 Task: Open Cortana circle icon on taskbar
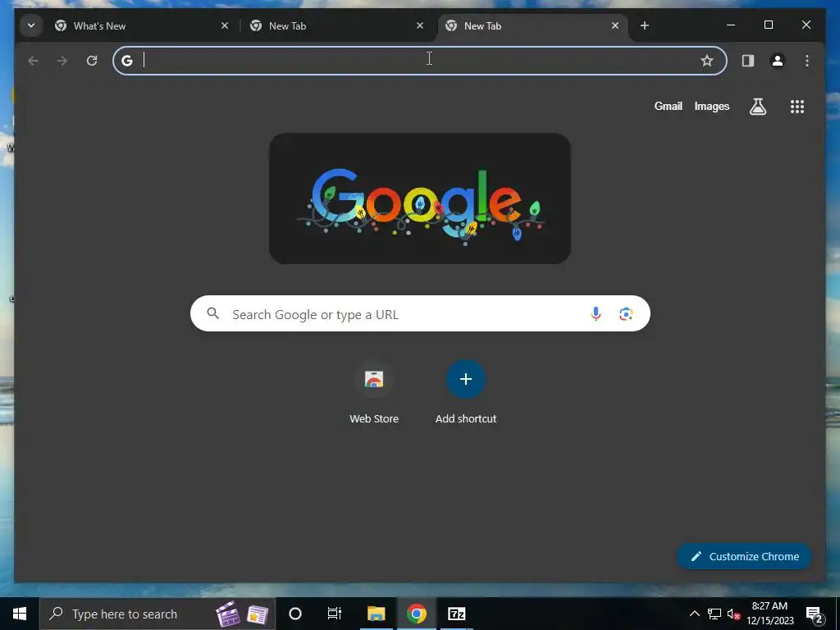[295, 614]
